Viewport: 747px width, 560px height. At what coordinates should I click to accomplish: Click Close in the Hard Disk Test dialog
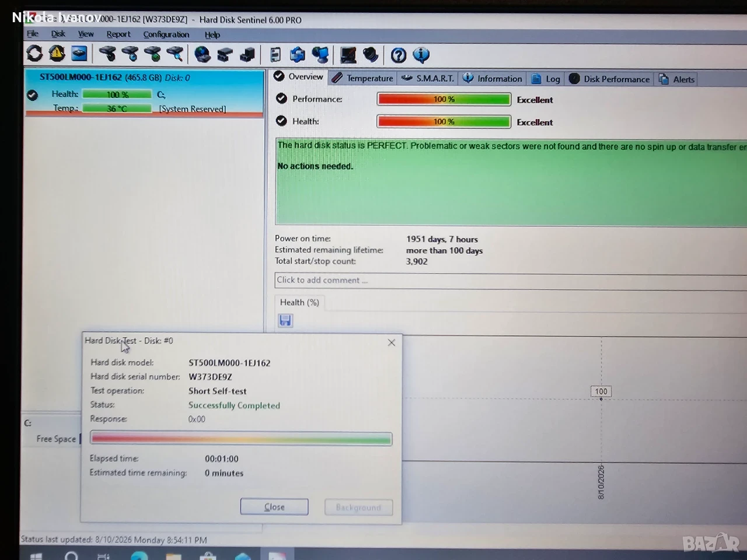(x=274, y=507)
